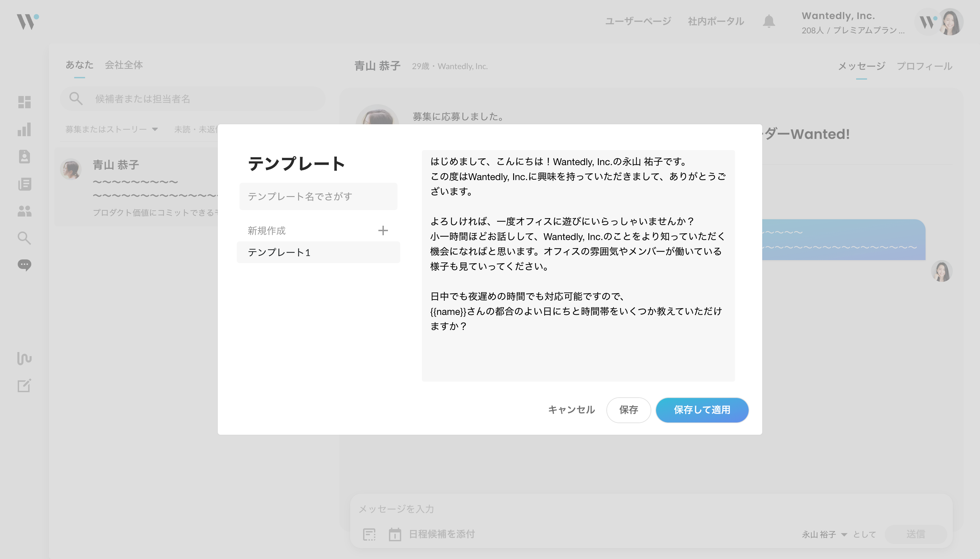Open the ユーザーページ link in header
The width and height of the screenshot is (980, 559).
638,21
